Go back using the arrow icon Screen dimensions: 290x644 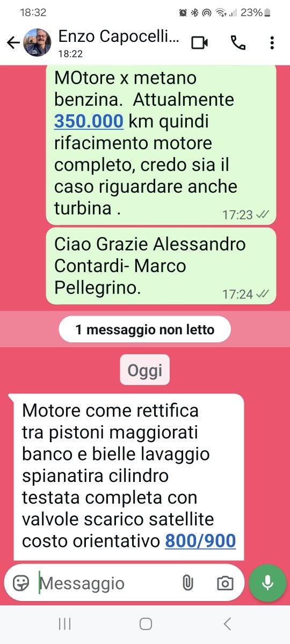13,43
